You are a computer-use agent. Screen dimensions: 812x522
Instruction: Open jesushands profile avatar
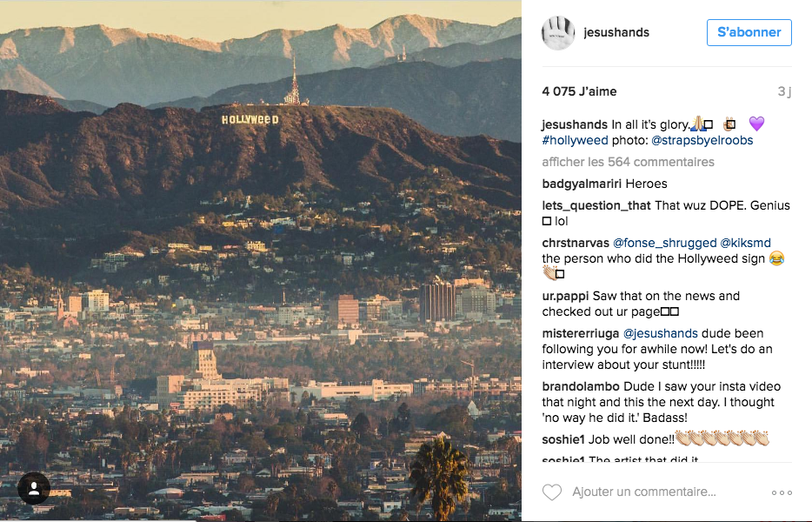coord(558,33)
